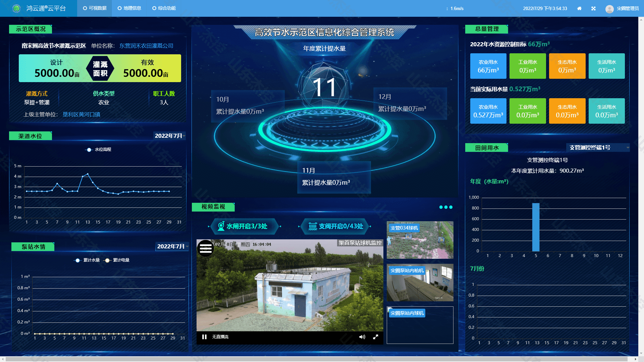Screen dimensions: 644x362
Task: Click the 年度累计提水量 title
Action: tap(324, 49)
